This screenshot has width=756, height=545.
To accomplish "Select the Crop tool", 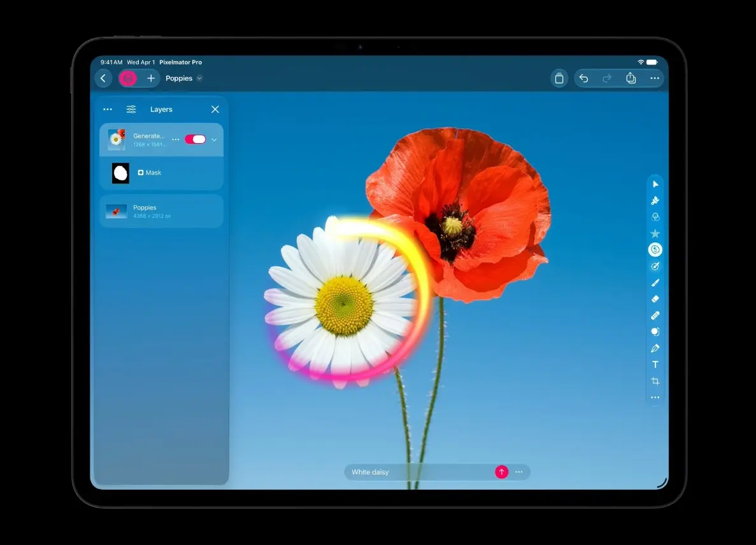I will (655, 381).
